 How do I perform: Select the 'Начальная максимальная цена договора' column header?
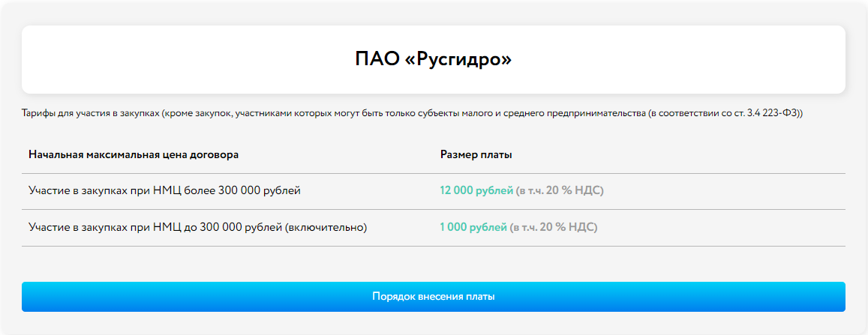click(x=134, y=155)
